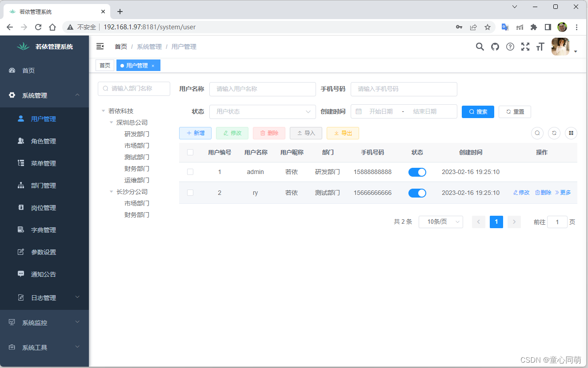Open the font size setting icon
The height and width of the screenshot is (368, 588).
[540, 47]
